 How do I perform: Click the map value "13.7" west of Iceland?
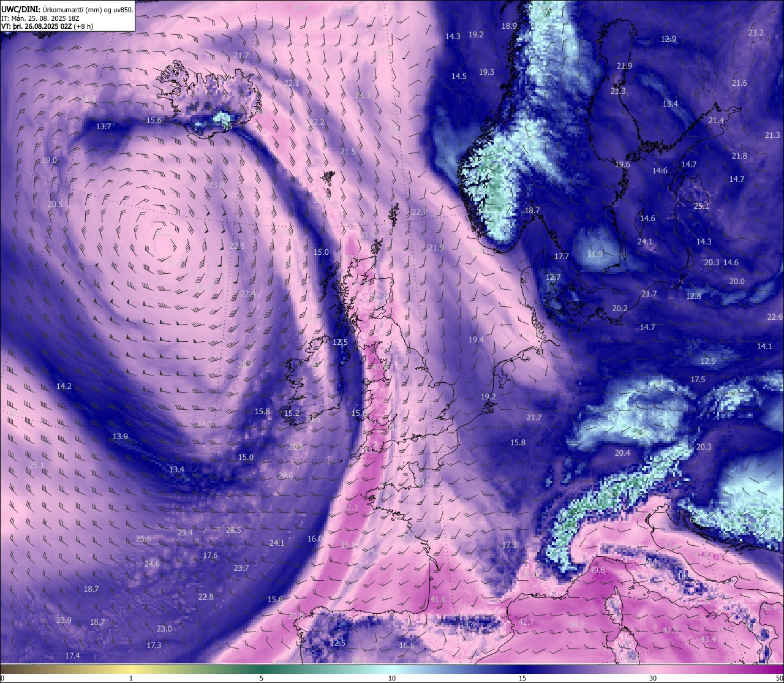click(x=104, y=127)
